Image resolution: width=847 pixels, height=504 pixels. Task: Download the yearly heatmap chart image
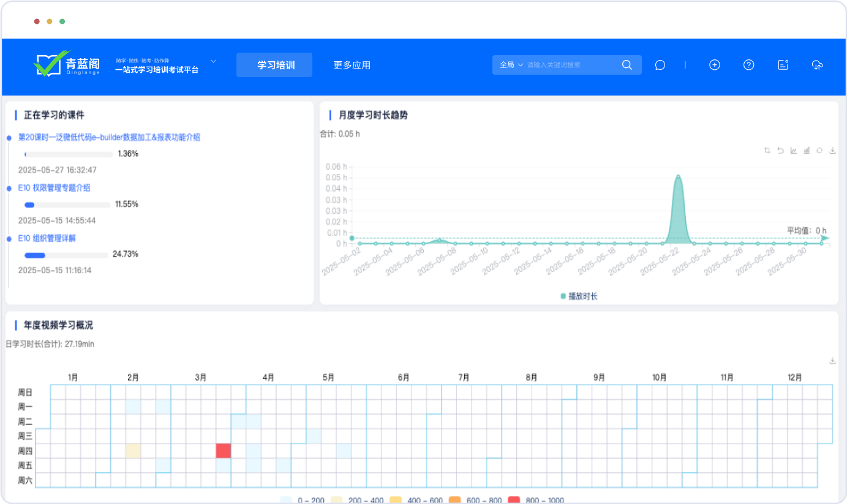point(832,361)
